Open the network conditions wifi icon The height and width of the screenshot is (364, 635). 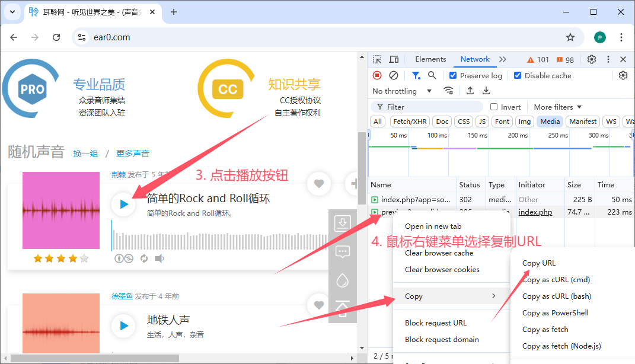coord(448,91)
